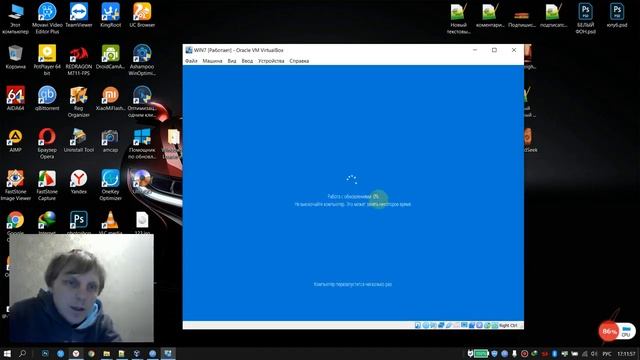Screen dimensions: 640x360
Task: Open the Ввод menu in VirtualBox
Action: pos(247,61)
